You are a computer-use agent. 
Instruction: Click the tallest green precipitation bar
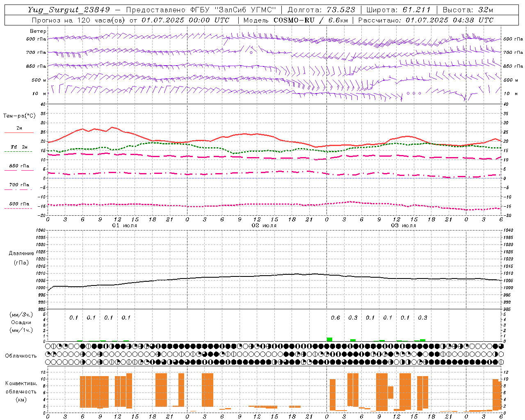pos(329,339)
